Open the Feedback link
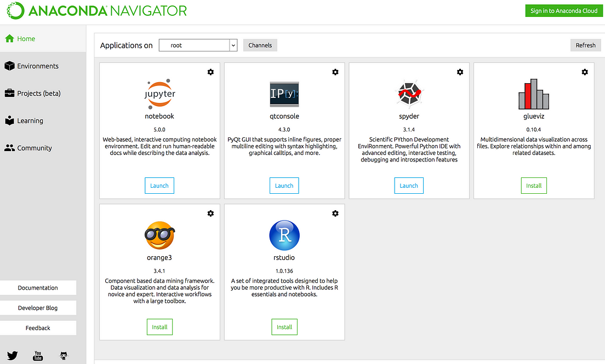This screenshot has height=364, width=605. tap(38, 328)
